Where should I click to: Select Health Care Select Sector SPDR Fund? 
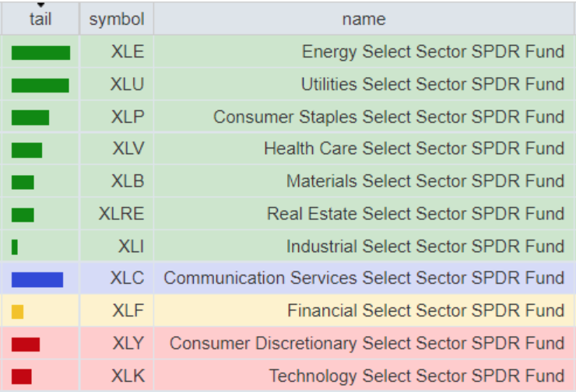413,149
